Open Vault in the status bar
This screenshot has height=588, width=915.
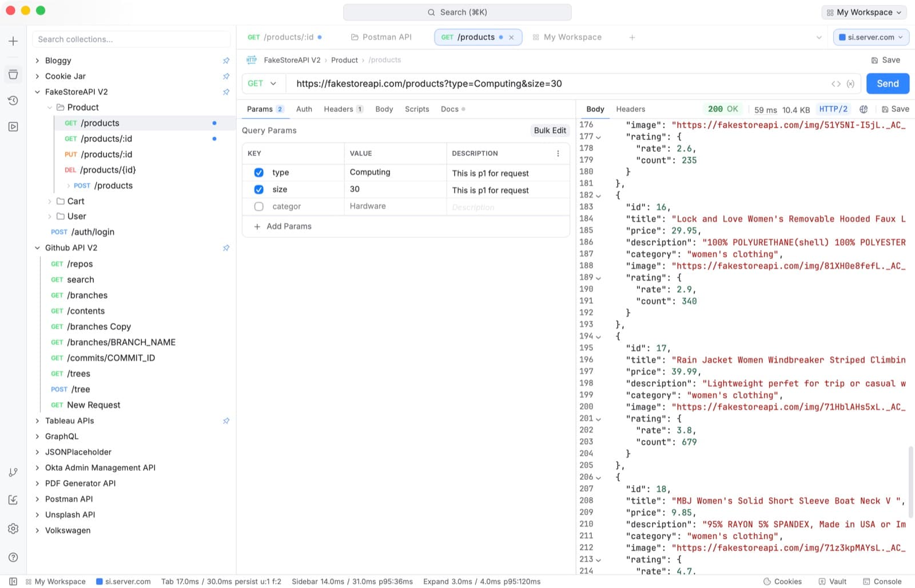pos(832,582)
